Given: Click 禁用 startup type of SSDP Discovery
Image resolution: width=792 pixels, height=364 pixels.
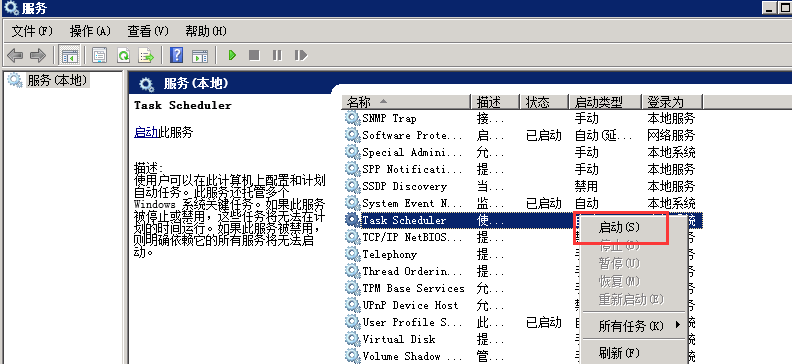Looking at the screenshot, I should pyautogui.click(x=586, y=186).
